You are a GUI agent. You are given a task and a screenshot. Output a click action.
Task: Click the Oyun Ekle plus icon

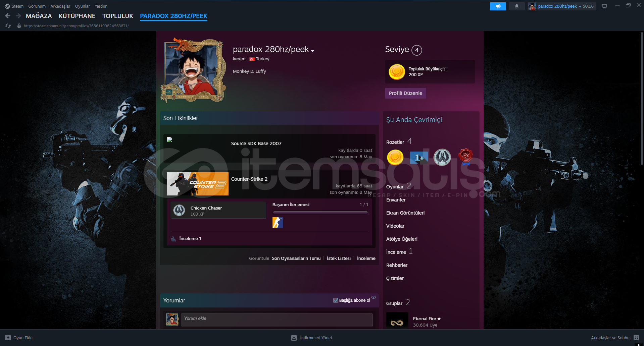tap(8, 338)
